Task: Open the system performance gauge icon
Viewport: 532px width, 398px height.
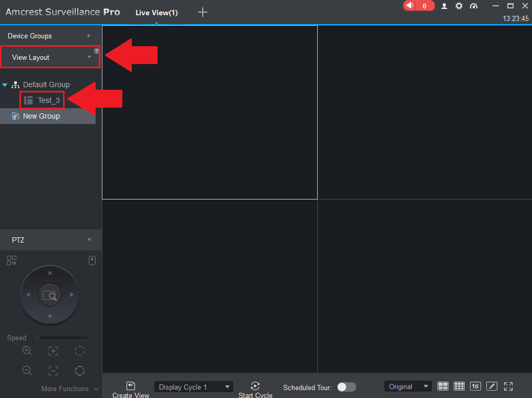Action: point(474,6)
